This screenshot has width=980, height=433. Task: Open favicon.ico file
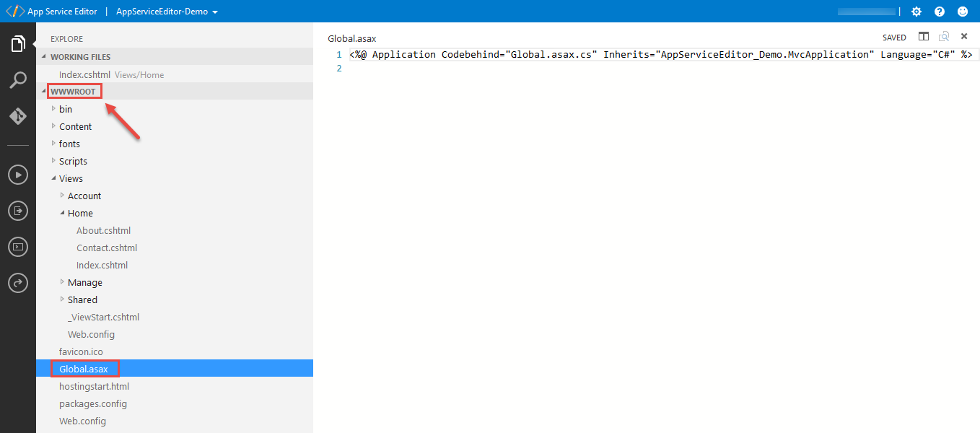click(81, 351)
